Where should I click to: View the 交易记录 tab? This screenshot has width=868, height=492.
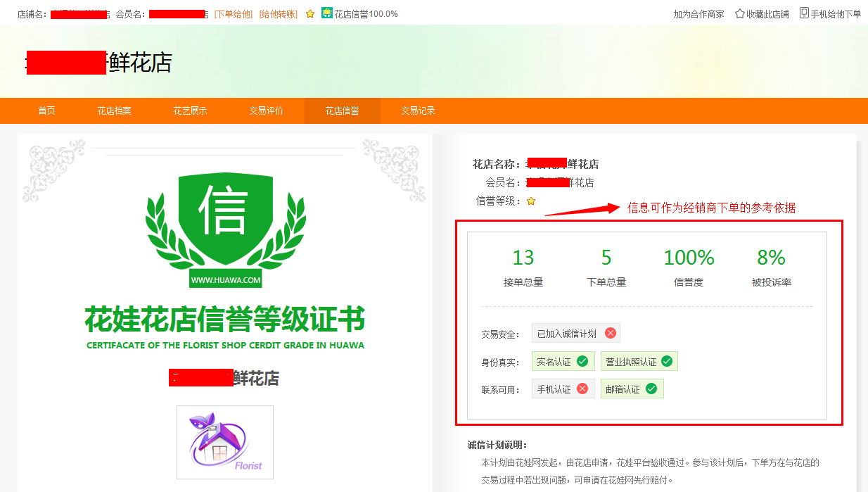(418, 111)
